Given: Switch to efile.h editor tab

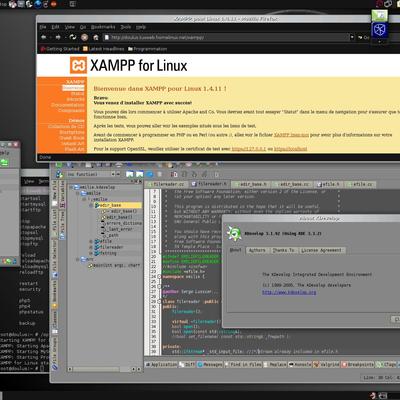Looking at the screenshot, I should [x=329, y=184].
